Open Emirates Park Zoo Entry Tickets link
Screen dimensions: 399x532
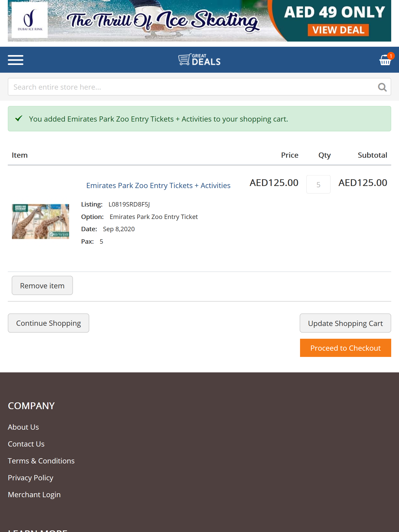coord(158,185)
